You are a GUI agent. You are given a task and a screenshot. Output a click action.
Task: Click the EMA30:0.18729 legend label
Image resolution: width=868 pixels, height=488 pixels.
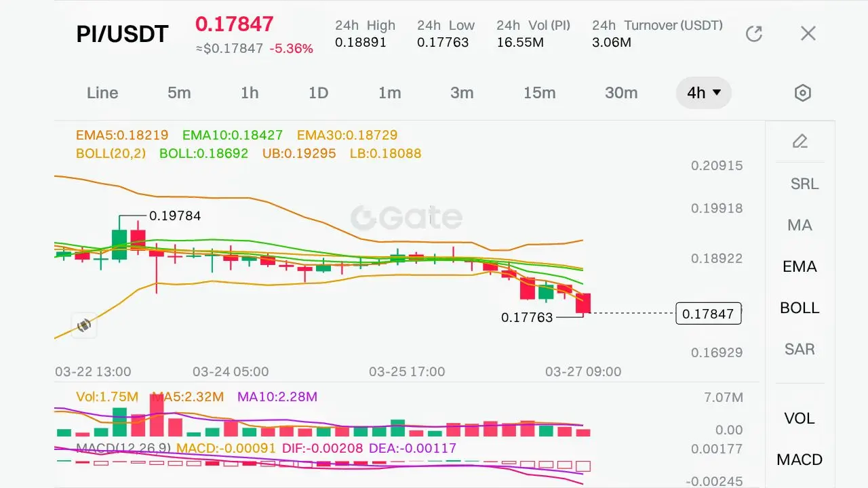tap(347, 135)
